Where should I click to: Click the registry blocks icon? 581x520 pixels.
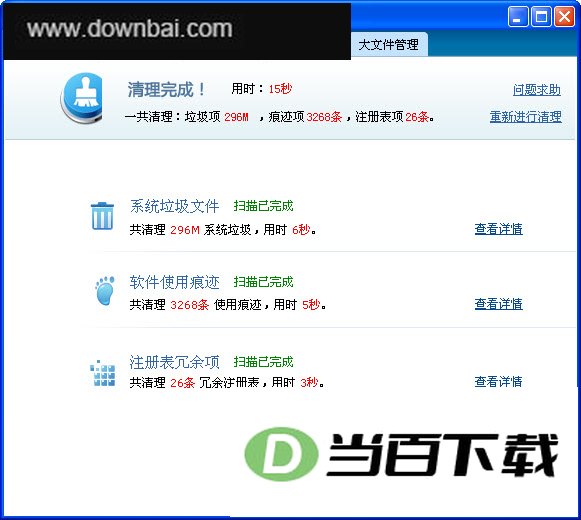coord(103,373)
